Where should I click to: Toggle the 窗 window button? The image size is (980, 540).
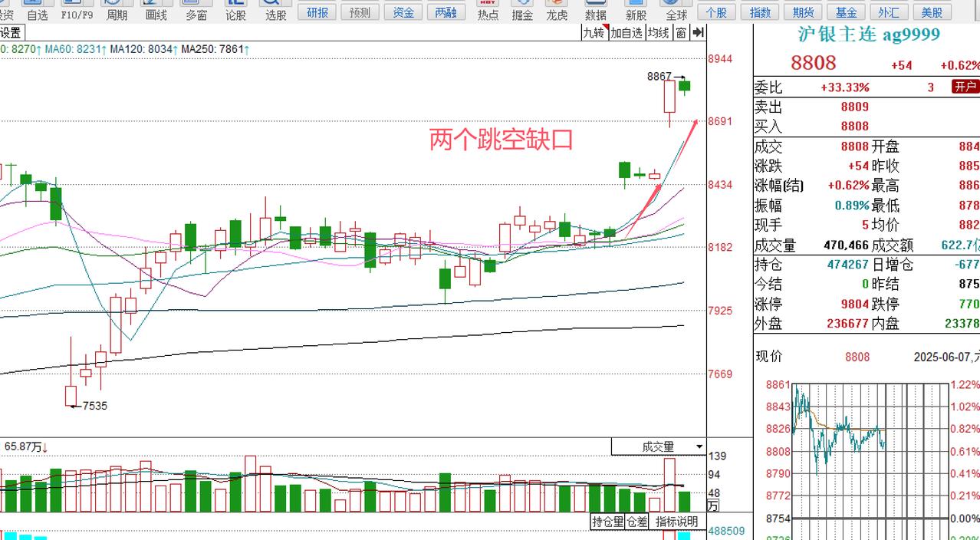pyautogui.click(x=681, y=32)
